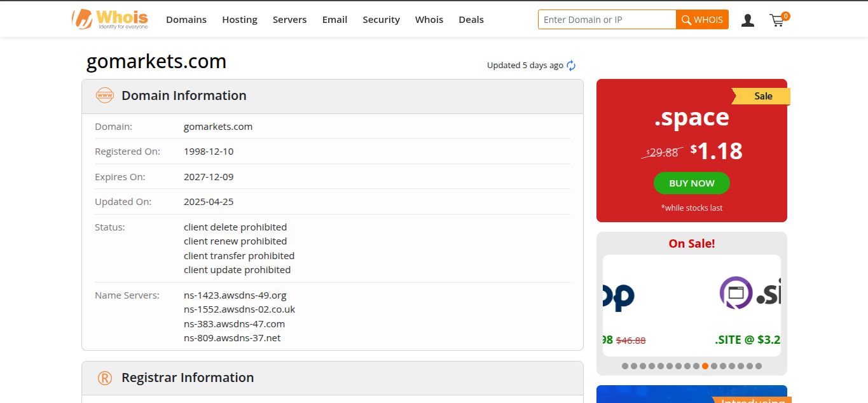Select the Domain value gomarkets.com in the table
This screenshot has width=868, height=403.
[x=218, y=127]
